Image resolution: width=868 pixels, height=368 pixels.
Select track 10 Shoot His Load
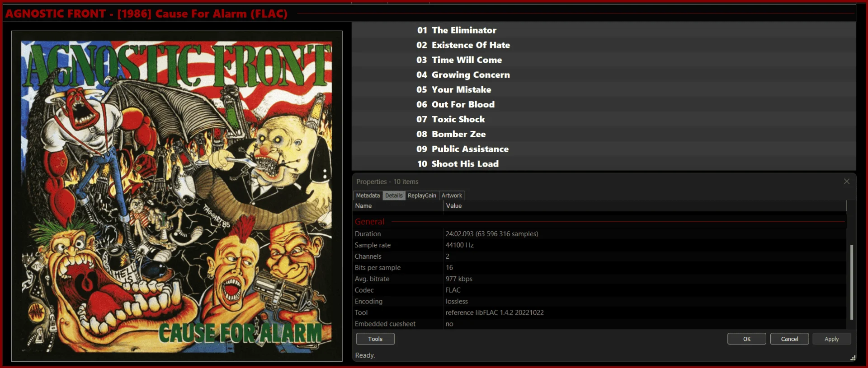point(604,164)
